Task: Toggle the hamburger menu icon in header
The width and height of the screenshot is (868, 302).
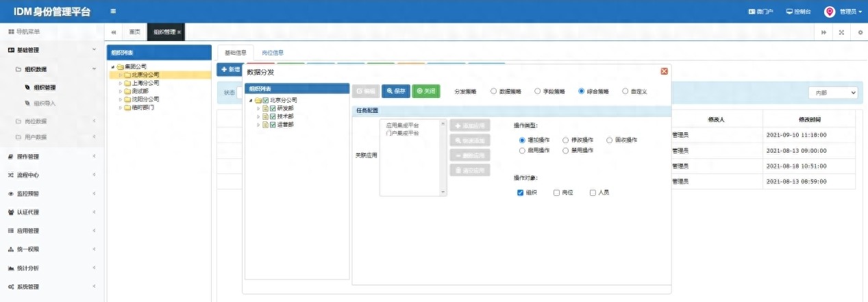Action: [113, 12]
